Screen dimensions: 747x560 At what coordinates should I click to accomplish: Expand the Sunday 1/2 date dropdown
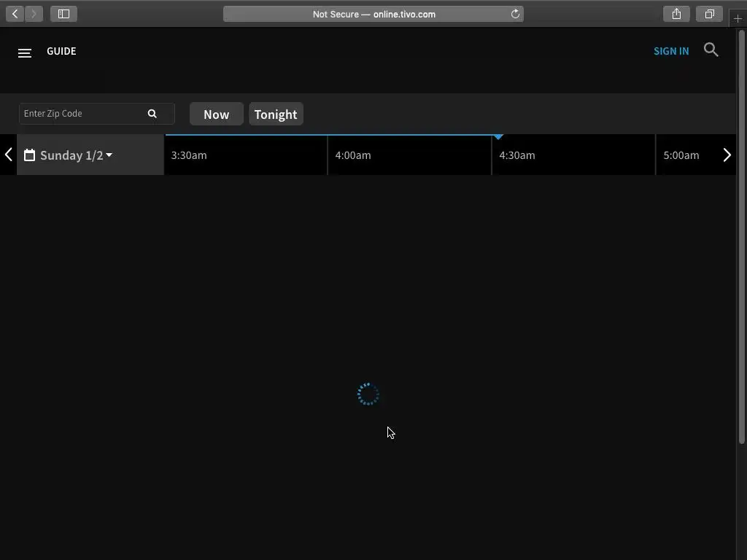point(76,155)
